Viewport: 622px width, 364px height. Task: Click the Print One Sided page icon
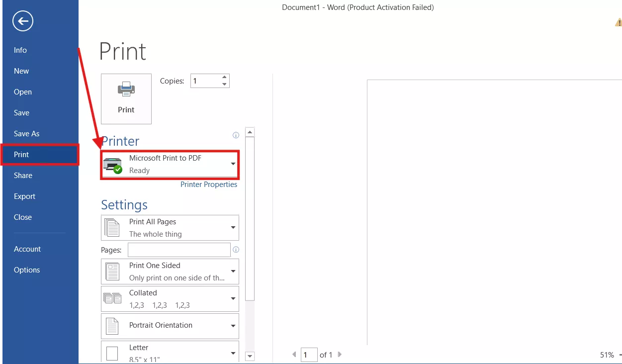tap(112, 271)
